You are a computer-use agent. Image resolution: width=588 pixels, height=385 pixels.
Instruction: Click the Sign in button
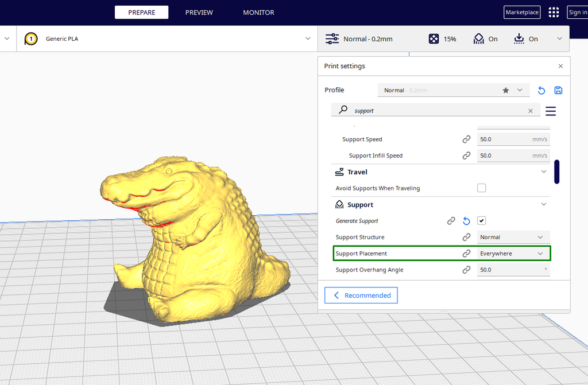pyautogui.click(x=578, y=12)
